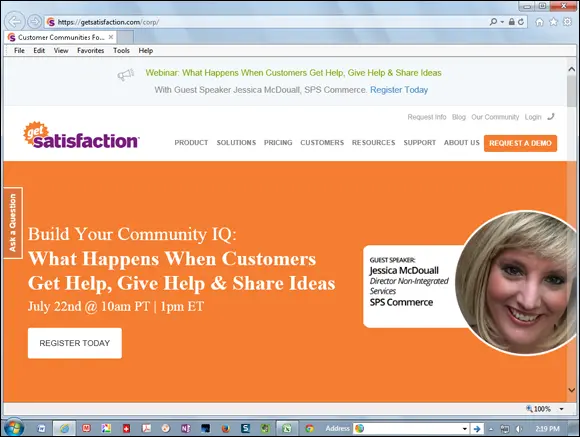
Task: Open the CUSTOMERS navigation item
Action: 322,143
